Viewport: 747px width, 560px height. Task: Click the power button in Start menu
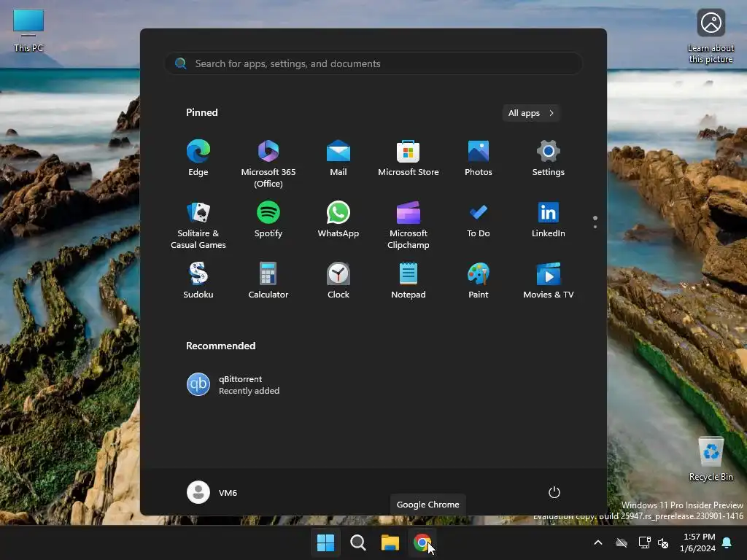tap(554, 492)
